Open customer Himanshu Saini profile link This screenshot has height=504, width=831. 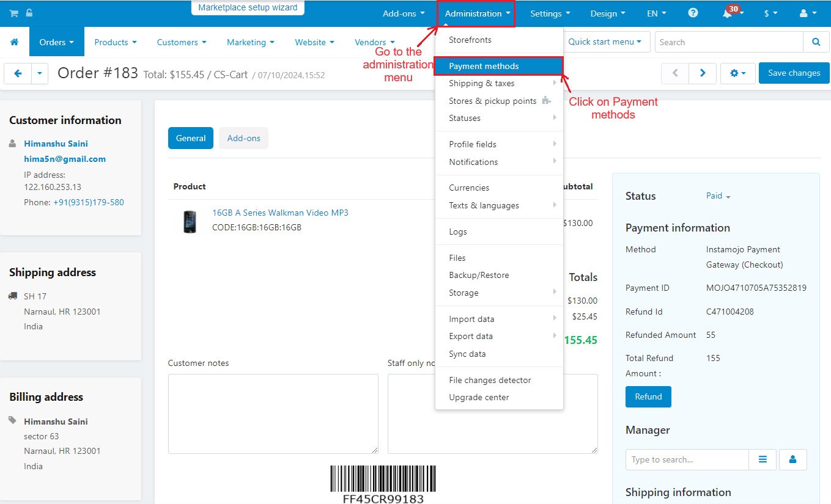tap(56, 144)
